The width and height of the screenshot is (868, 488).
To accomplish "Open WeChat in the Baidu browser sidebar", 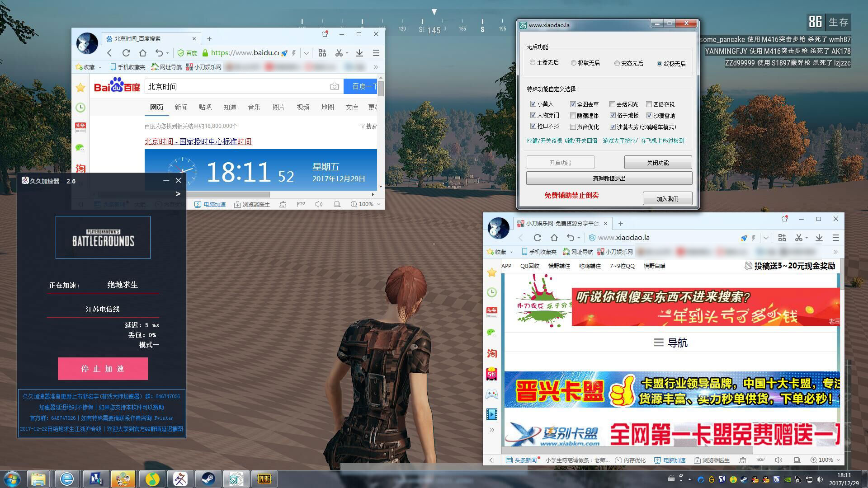I will (x=80, y=148).
